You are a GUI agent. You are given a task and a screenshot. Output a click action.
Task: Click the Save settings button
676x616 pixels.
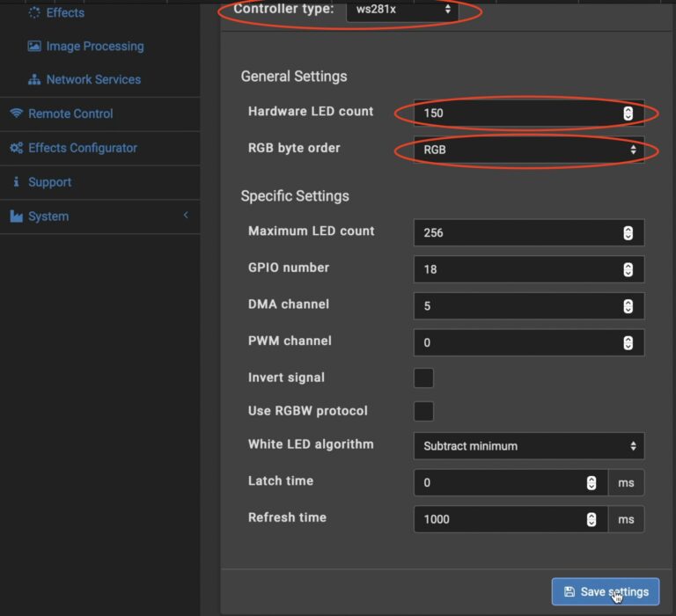pyautogui.click(x=605, y=591)
